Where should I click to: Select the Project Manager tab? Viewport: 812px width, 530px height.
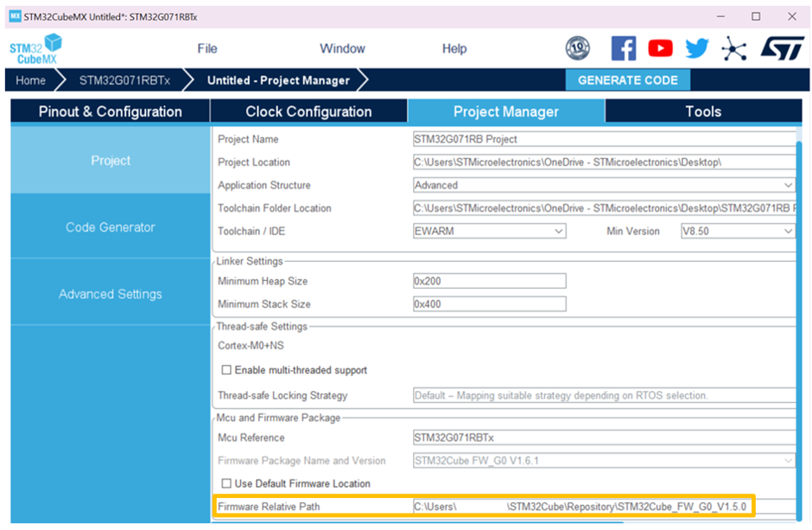pyautogui.click(x=506, y=112)
